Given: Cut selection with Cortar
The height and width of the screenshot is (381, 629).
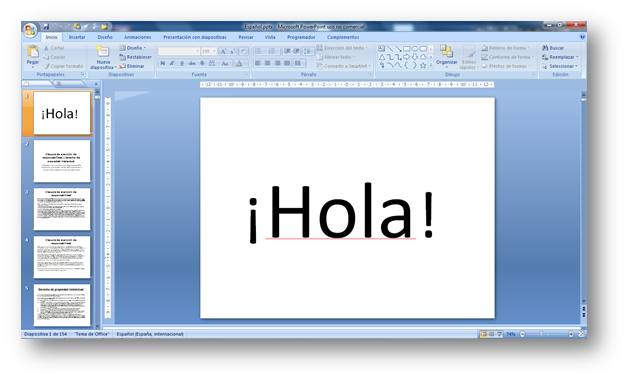Looking at the screenshot, I should point(54,48).
